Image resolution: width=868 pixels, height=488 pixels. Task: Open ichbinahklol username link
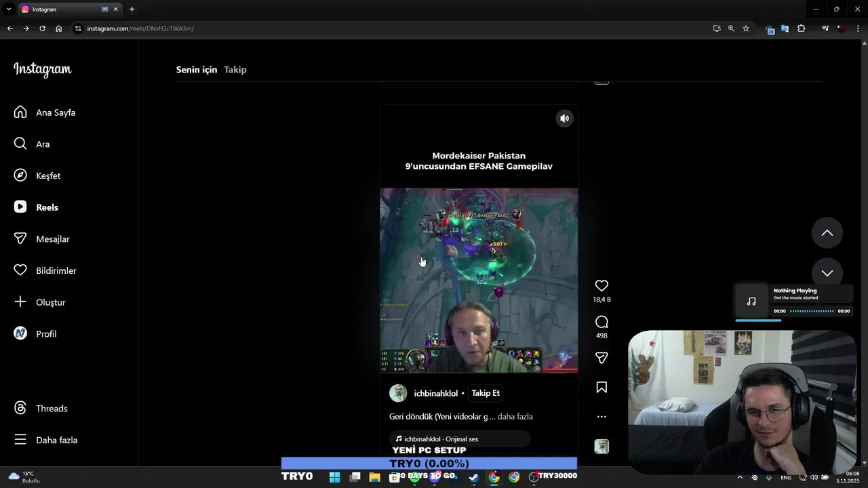point(435,393)
